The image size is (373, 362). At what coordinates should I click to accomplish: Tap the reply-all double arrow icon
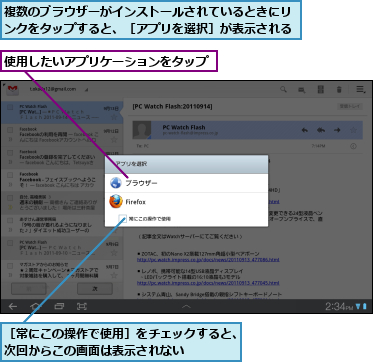point(321,130)
